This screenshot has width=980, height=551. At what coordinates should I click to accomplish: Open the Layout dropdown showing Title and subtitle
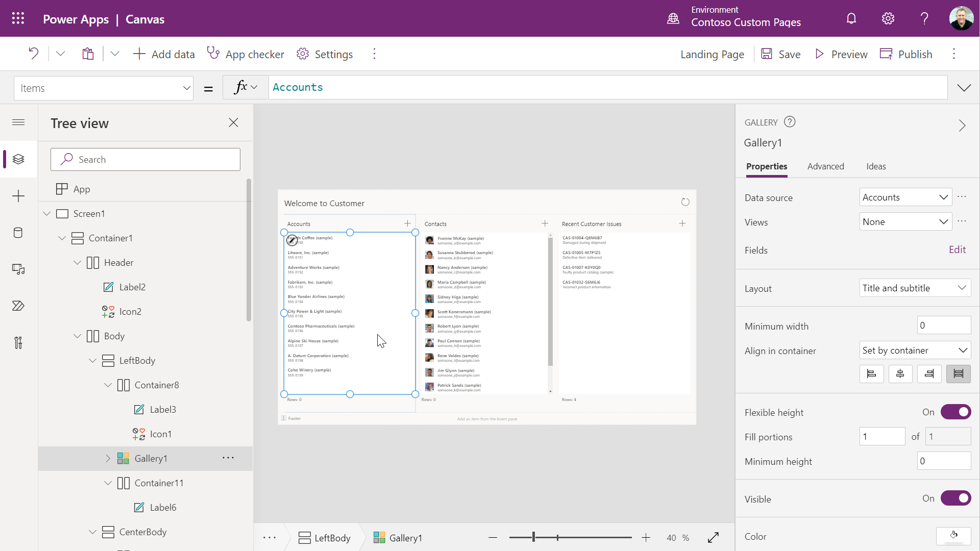[x=914, y=288]
